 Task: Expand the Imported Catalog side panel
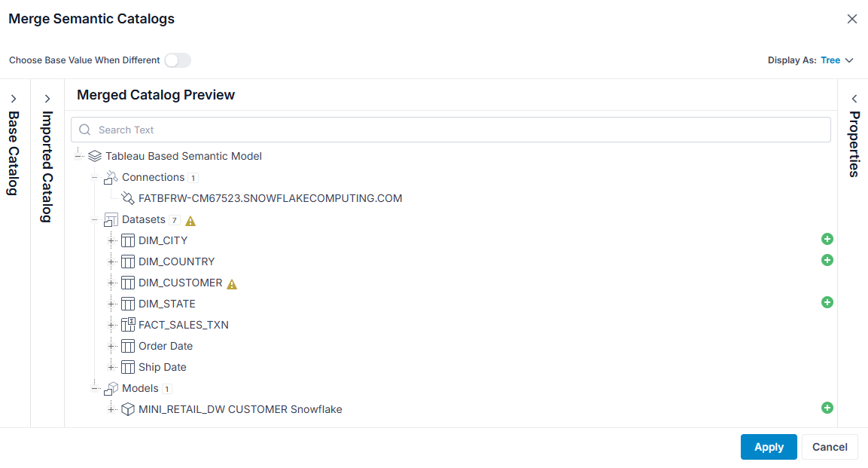coord(47,99)
